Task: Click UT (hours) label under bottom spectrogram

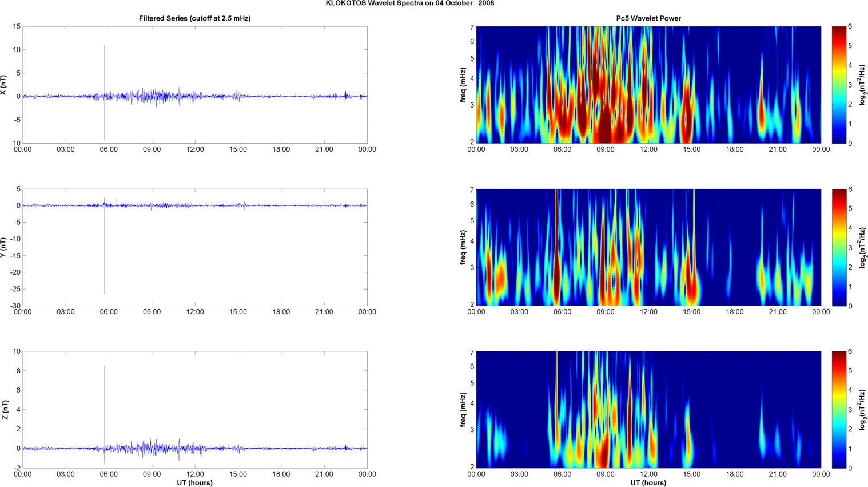Action: [648, 483]
